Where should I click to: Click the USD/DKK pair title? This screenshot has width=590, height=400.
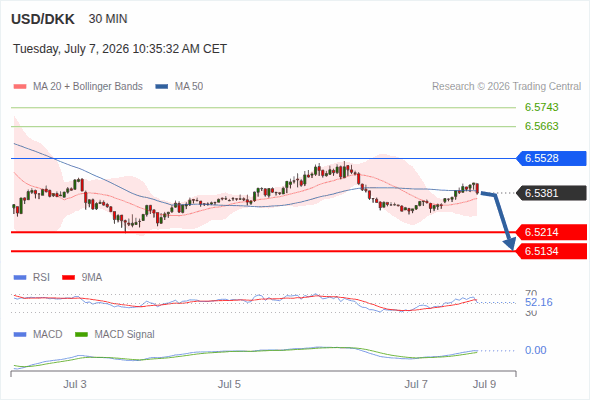(x=43, y=19)
